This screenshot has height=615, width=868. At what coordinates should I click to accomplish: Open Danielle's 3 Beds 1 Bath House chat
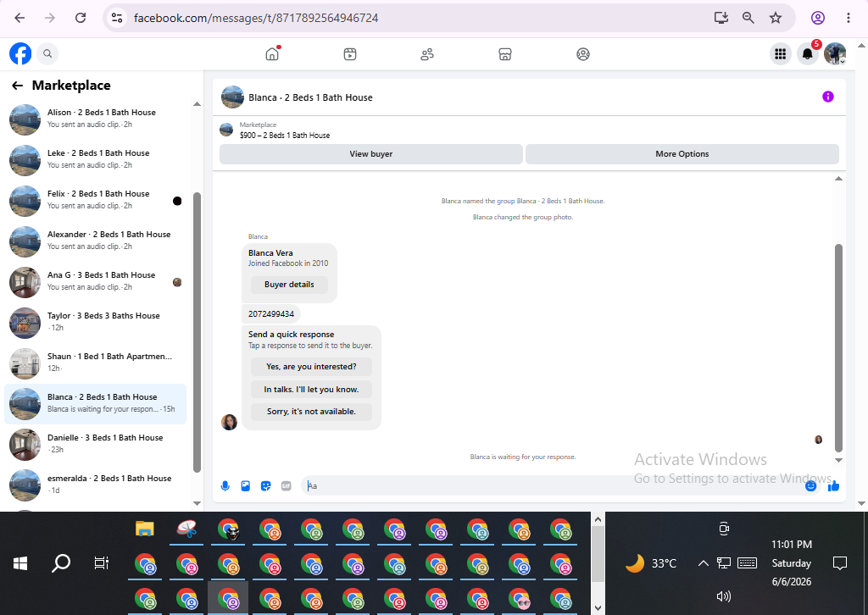click(x=95, y=444)
